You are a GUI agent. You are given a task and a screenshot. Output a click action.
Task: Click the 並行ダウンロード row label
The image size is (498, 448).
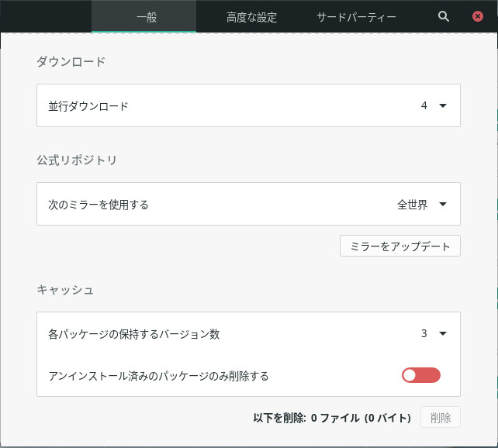point(88,105)
